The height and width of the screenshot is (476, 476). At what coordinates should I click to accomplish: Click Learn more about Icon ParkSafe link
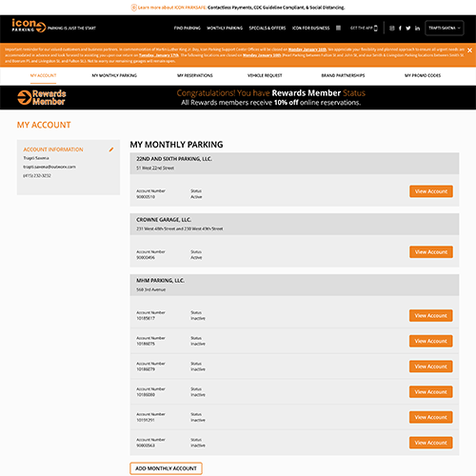pyautogui.click(x=172, y=8)
